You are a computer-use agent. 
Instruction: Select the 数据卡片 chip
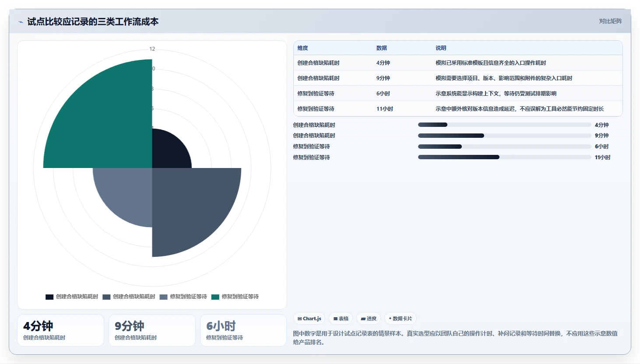coord(400,318)
